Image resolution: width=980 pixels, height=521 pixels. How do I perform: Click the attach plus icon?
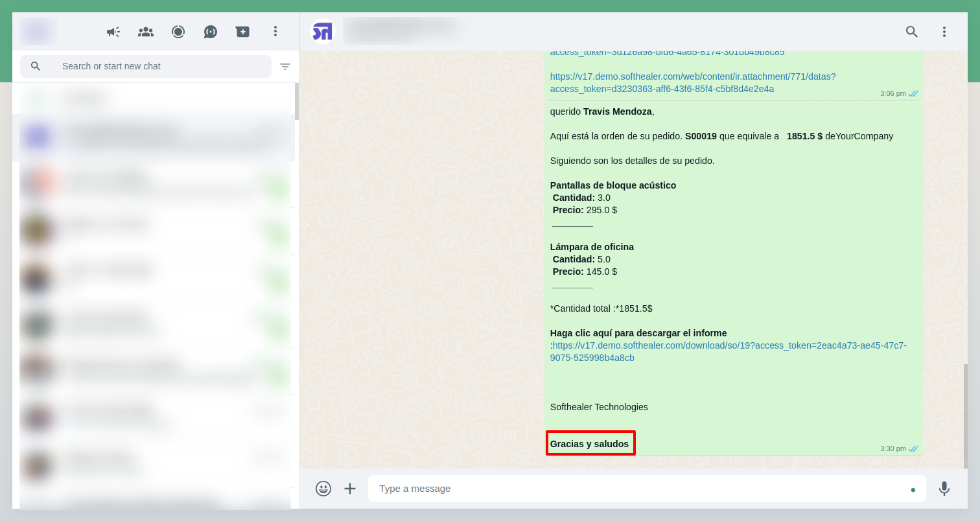click(x=350, y=489)
